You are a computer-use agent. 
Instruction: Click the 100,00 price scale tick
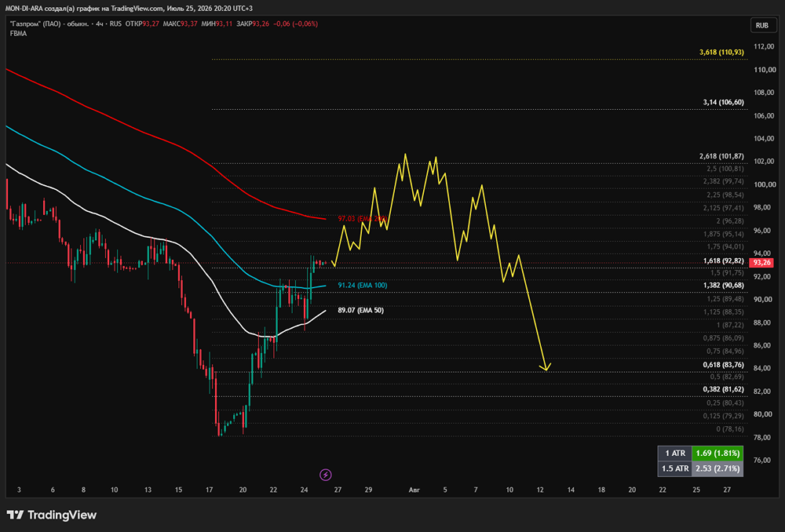point(765,184)
